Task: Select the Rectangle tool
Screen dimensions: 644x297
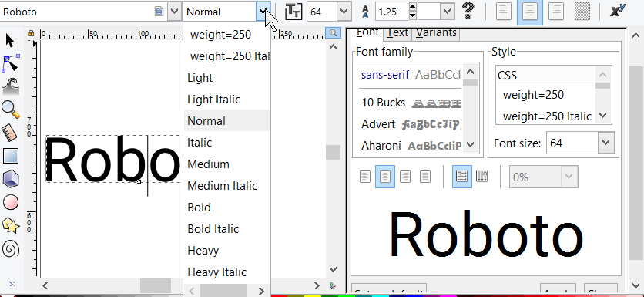Action: tap(11, 156)
